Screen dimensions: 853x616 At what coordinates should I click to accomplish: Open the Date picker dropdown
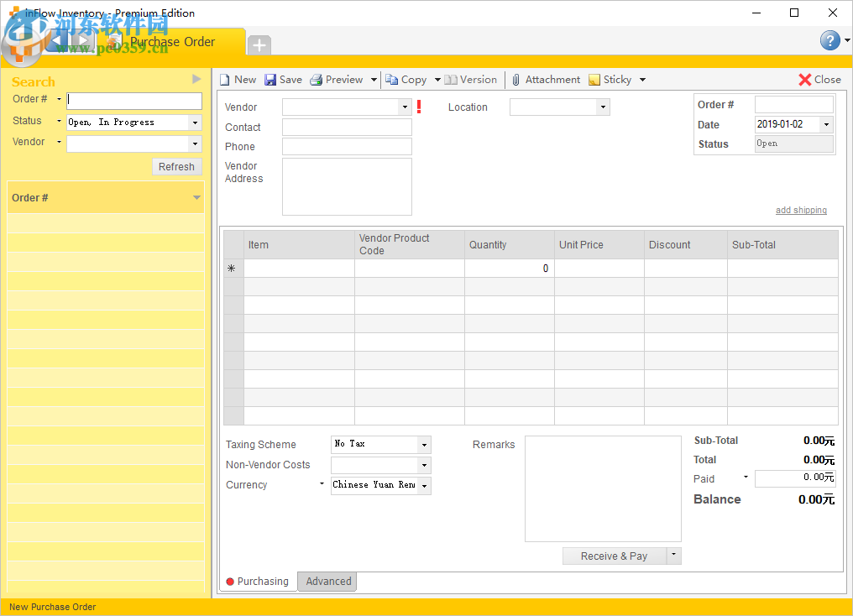[826, 124]
